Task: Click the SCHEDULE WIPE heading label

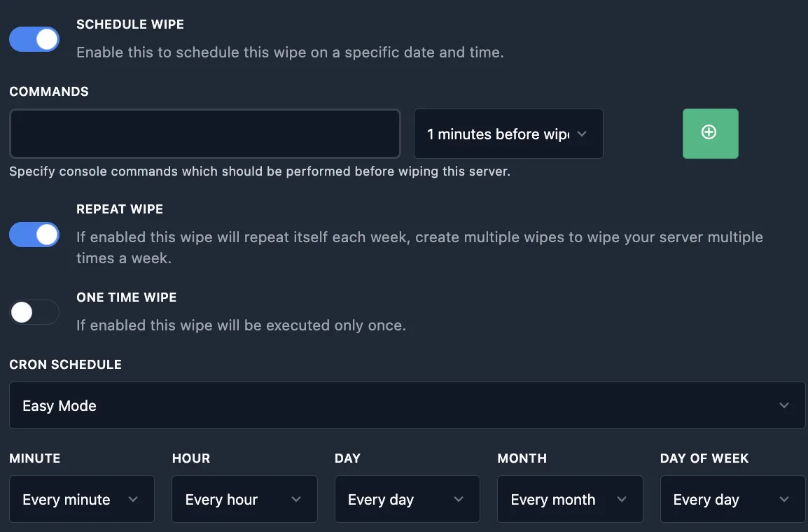Action: click(x=130, y=24)
